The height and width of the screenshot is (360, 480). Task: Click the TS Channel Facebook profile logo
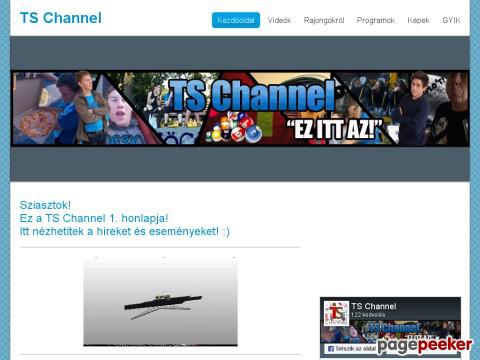tap(336, 313)
